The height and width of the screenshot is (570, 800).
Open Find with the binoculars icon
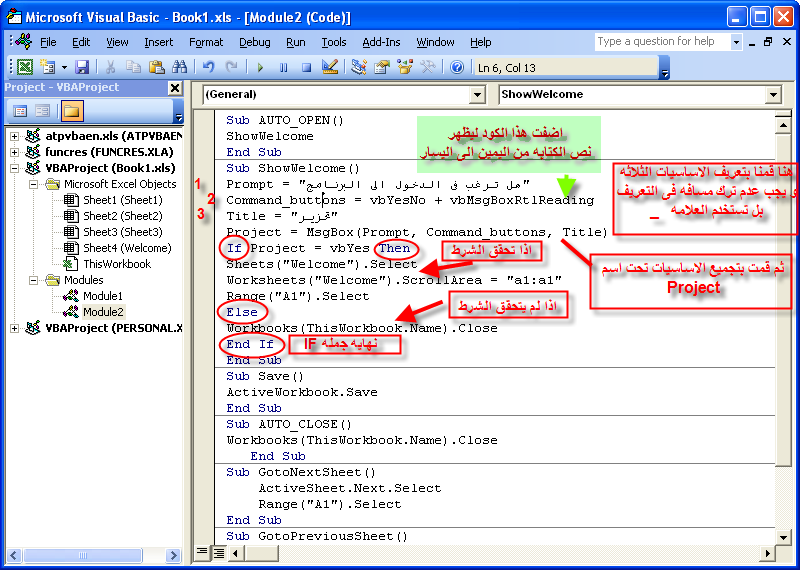point(180,67)
